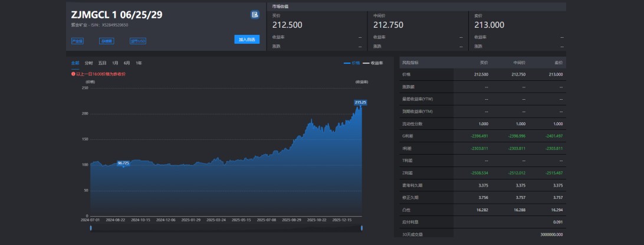The image size is (644, 245).
Task: Click the red warning notice icon
Action: [x=73, y=74]
